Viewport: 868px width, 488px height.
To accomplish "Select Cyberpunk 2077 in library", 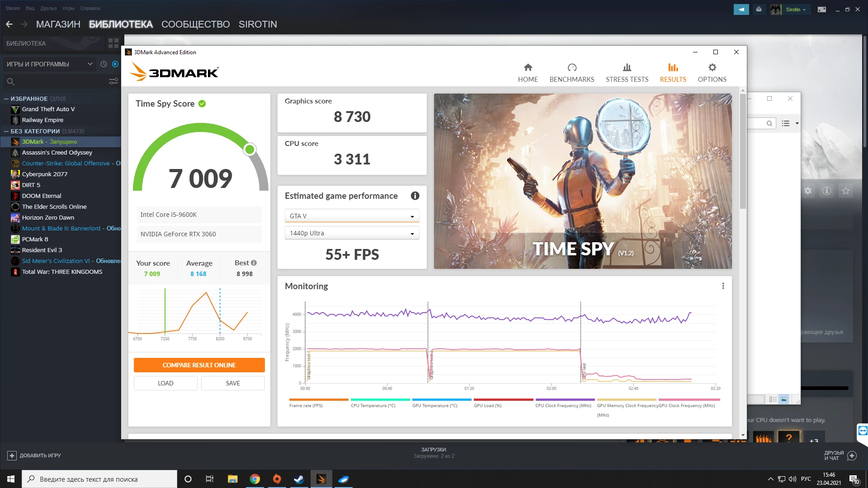I will [45, 174].
